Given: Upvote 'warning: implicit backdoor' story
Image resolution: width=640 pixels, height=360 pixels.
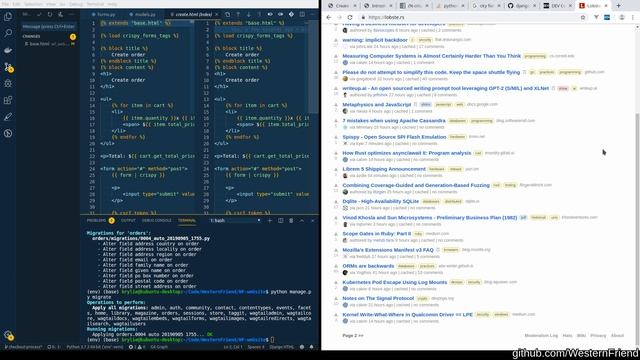Looking at the screenshot, I should pos(336,40).
